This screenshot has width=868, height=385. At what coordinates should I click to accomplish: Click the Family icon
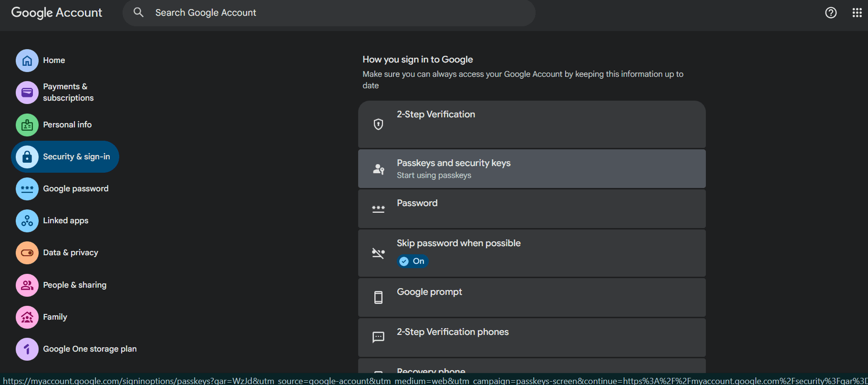point(27,317)
